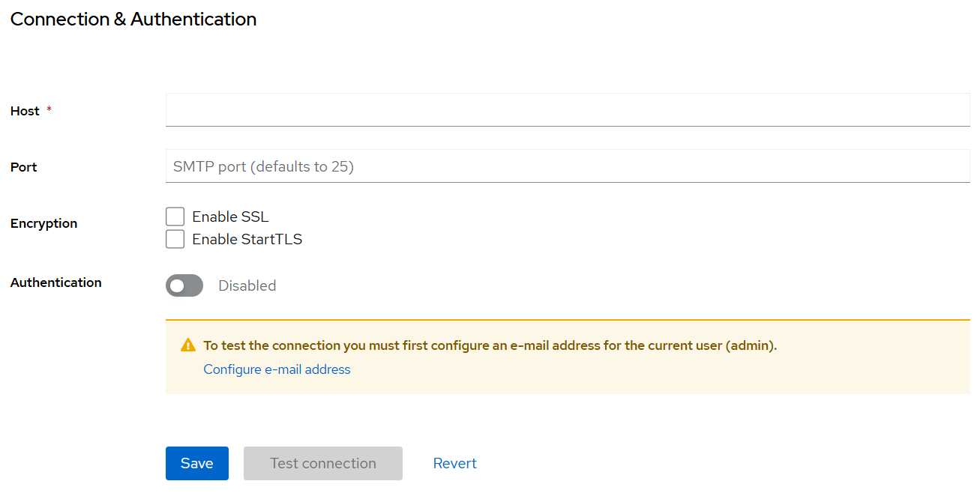Click the Enable StartTLS label text
Viewport: 980px width, 496px height.
[x=247, y=239]
